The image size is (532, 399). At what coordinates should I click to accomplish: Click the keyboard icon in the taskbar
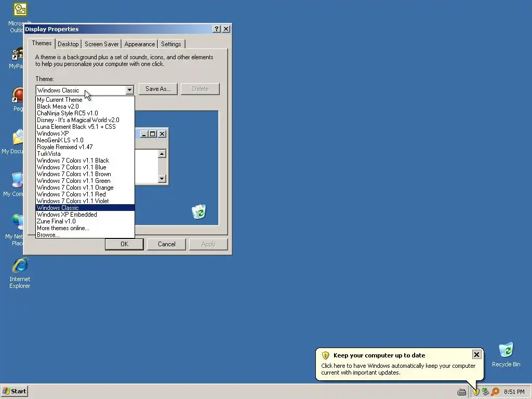point(462,392)
